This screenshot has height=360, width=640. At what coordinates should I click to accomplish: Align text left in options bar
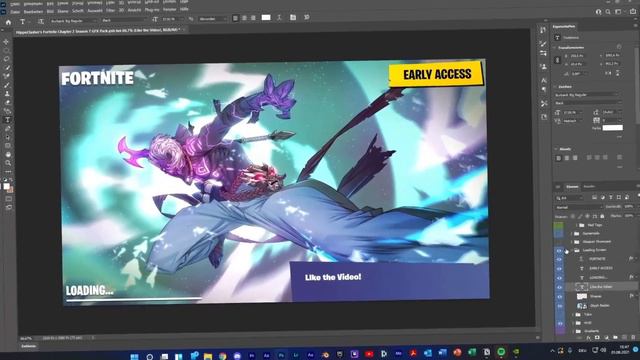pyautogui.click(x=235, y=18)
